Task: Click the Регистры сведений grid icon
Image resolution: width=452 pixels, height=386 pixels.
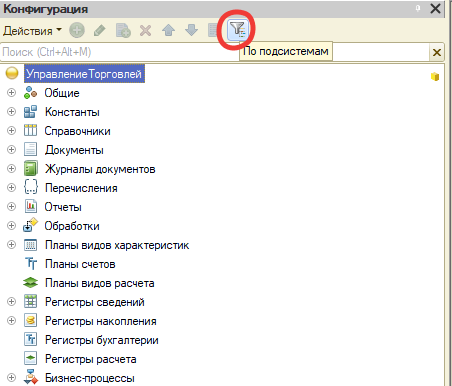Action: point(30,302)
